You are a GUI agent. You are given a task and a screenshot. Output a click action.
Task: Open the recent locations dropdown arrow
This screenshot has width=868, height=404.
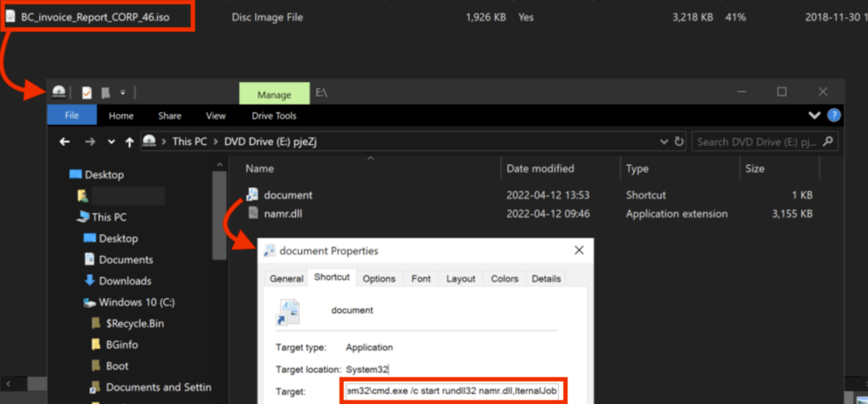click(111, 142)
